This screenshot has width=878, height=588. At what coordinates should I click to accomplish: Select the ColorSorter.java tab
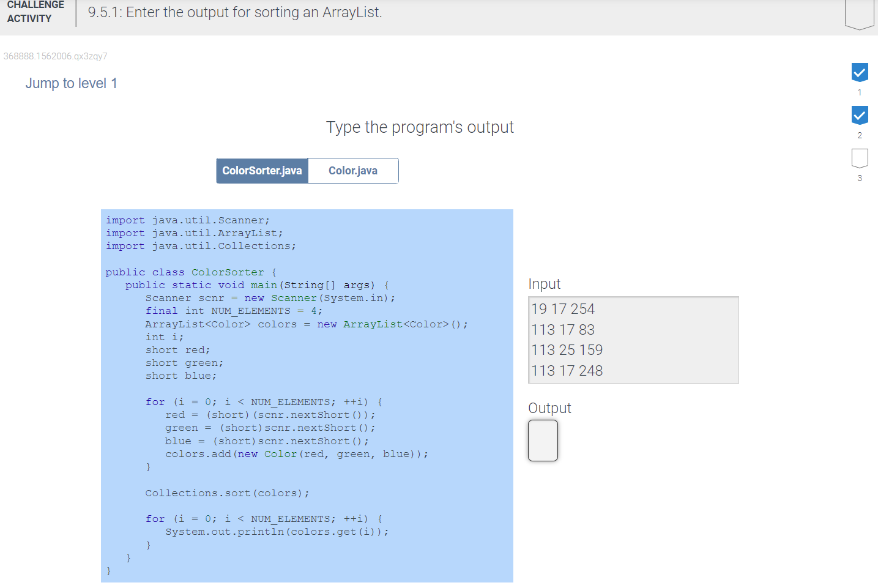coord(262,171)
